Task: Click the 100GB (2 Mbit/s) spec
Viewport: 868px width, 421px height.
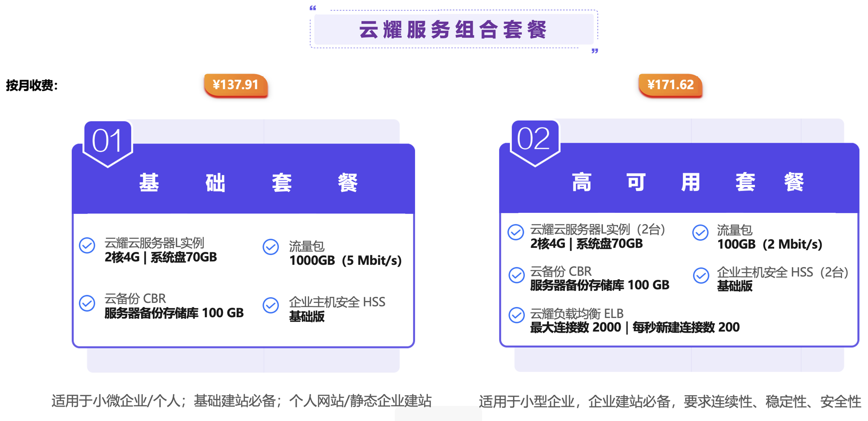Action: [x=770, y=244]
